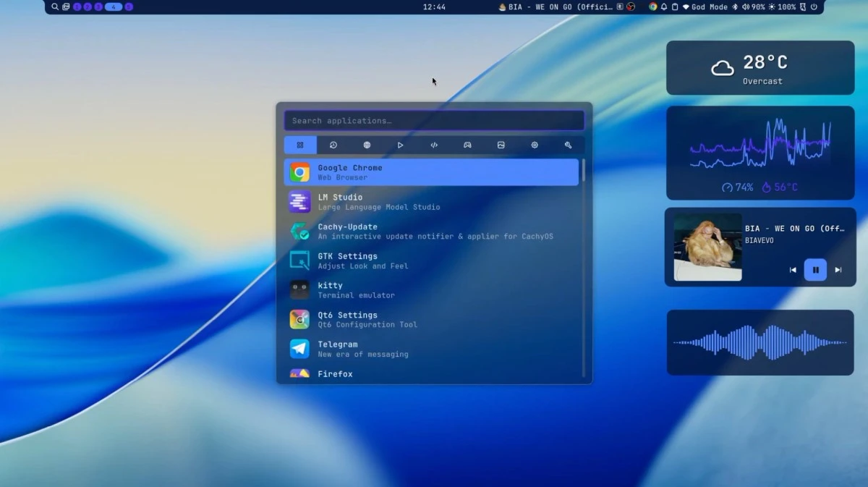Click the volume 90% indicator
Screen dimensions: 868x487
point(753,7)
